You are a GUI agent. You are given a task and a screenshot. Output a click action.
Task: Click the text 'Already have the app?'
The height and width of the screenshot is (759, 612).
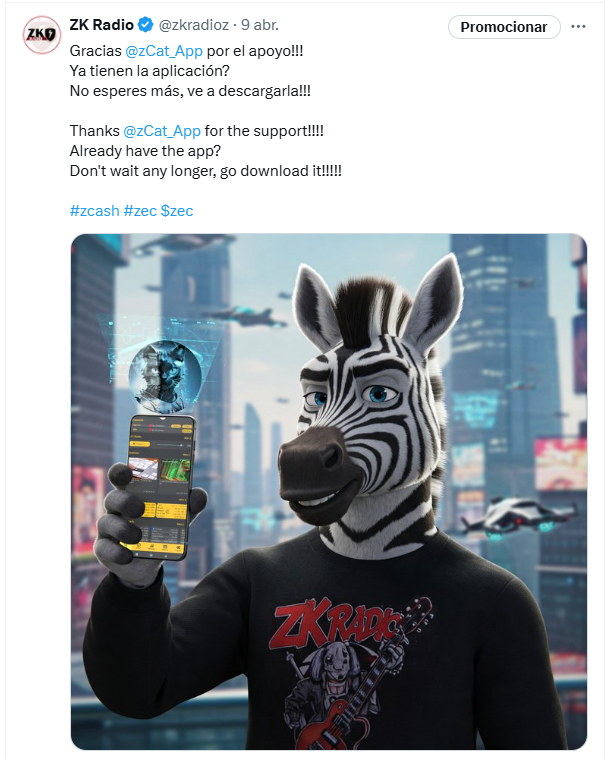[145, 151]
